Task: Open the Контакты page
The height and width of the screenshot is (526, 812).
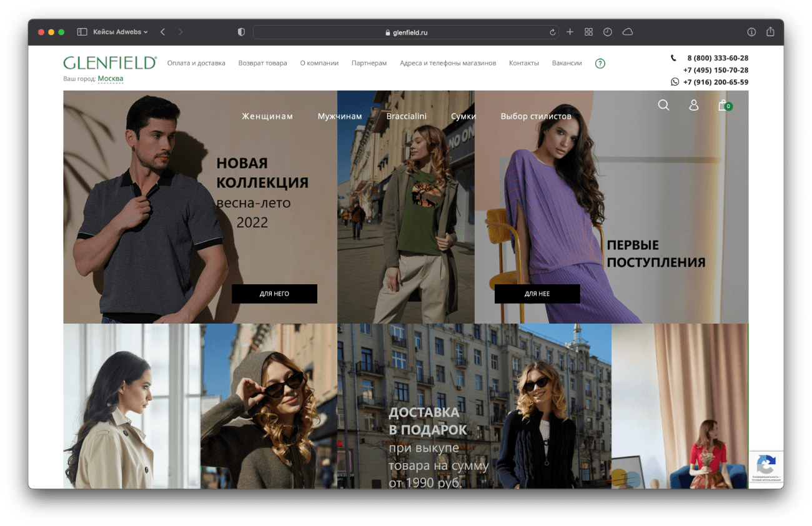Action: pyautogui.click(x=523, y=63)
